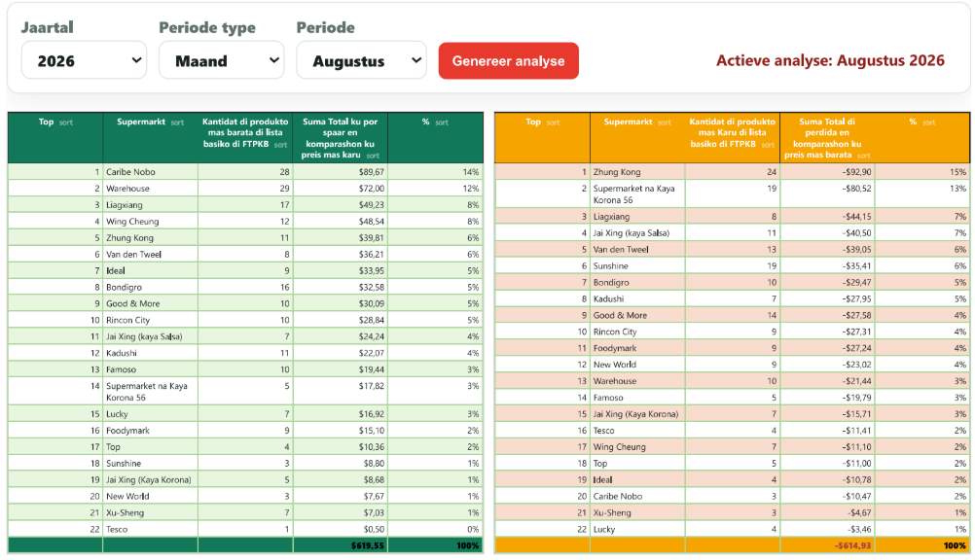Open the Jaartal 2026 dropdown
The width and height of the screenshot is (975, 560).
pyautogui.click(x=84, y=60)
